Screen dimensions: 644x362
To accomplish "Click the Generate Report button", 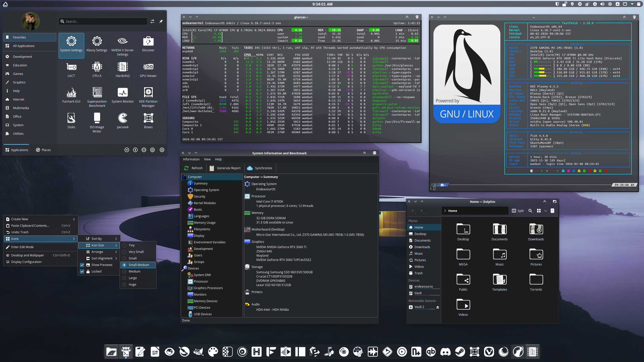I will tap(225, 168).
